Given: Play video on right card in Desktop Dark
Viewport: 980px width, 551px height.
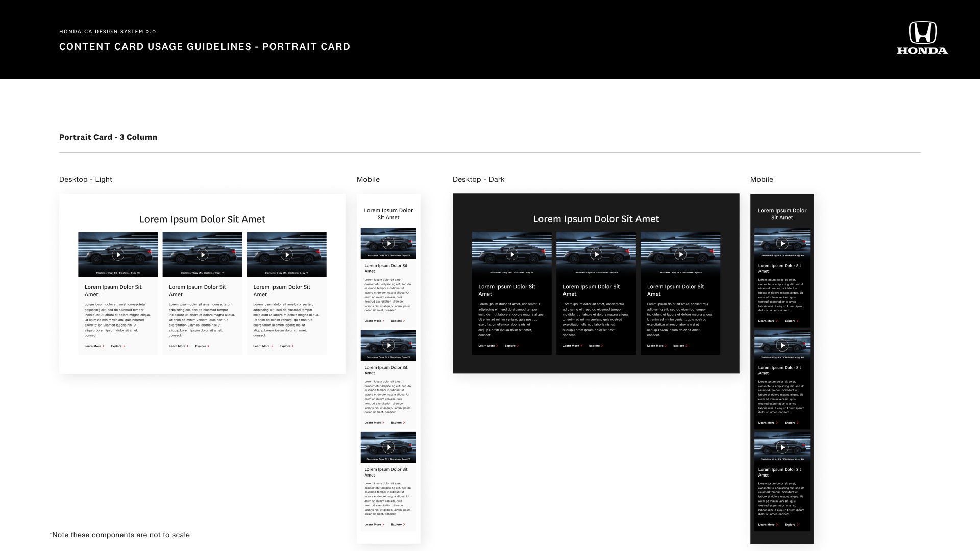Looking at the screenshot, I should (x=680, y=254).
